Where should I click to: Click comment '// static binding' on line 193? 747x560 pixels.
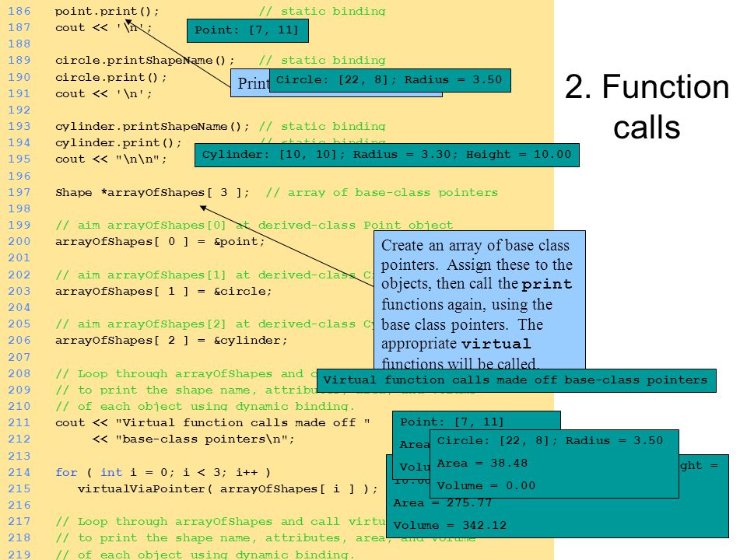tap(322, 126)
